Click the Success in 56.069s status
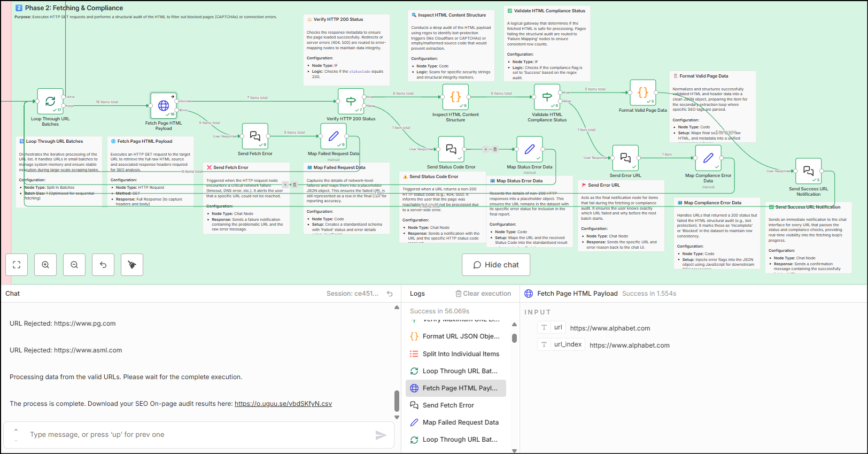Viewport: 868px width, 454px height. tap(439, 311)
